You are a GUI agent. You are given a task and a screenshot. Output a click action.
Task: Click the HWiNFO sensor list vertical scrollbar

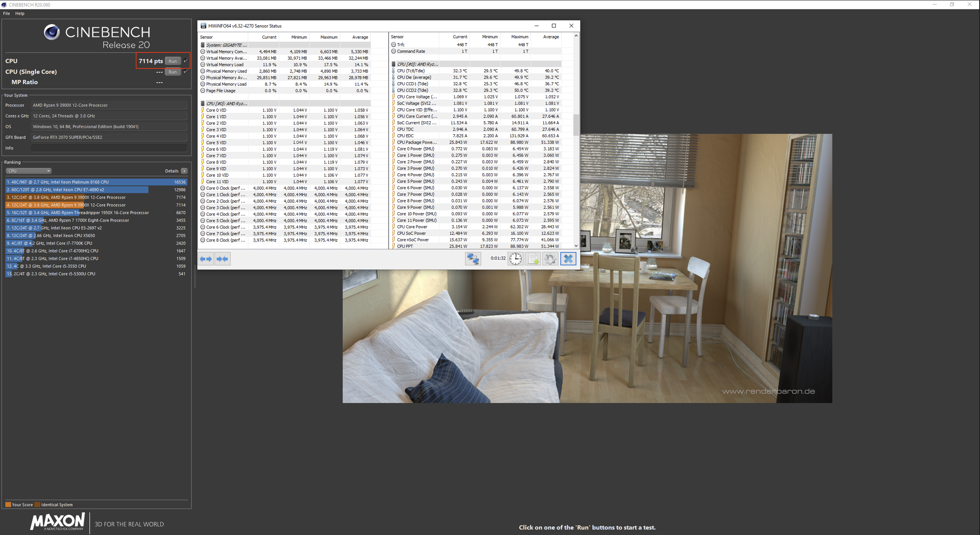576,125
